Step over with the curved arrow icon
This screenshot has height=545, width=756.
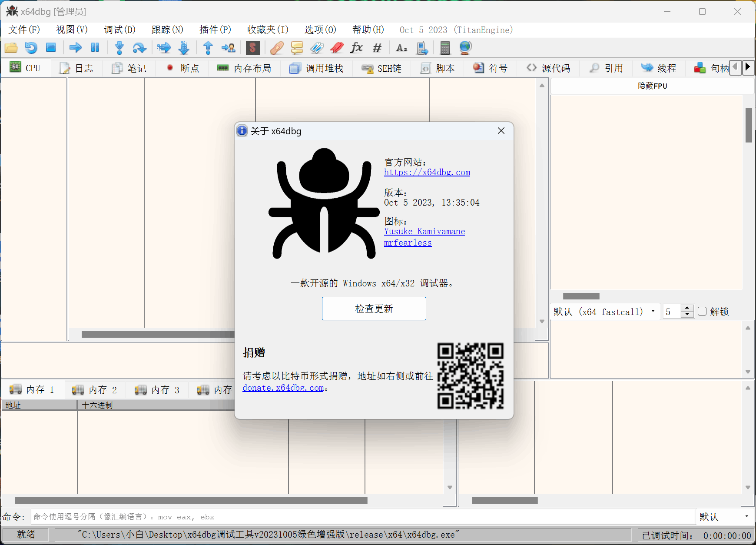(x=139, y=47)
